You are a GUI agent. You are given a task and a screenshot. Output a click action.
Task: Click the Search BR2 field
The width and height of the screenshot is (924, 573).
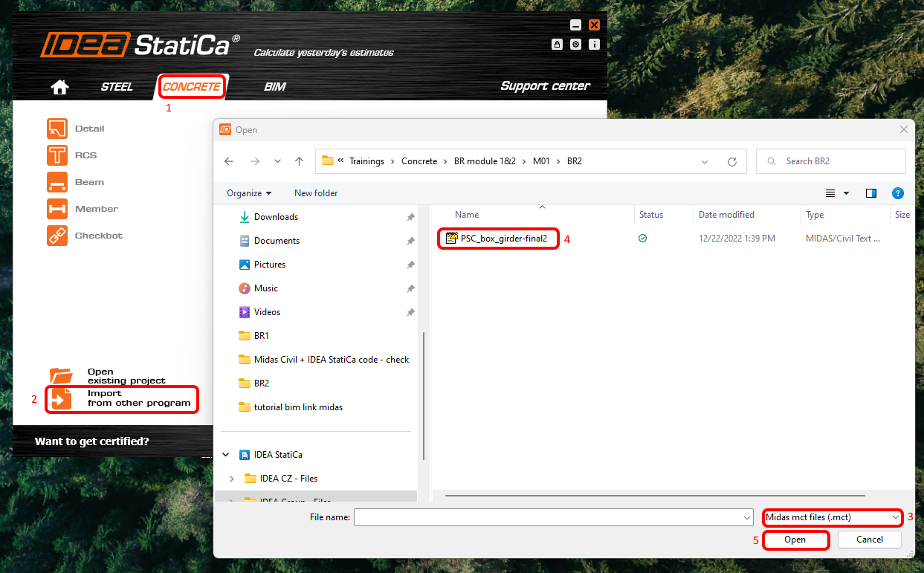tap(830, 161)
